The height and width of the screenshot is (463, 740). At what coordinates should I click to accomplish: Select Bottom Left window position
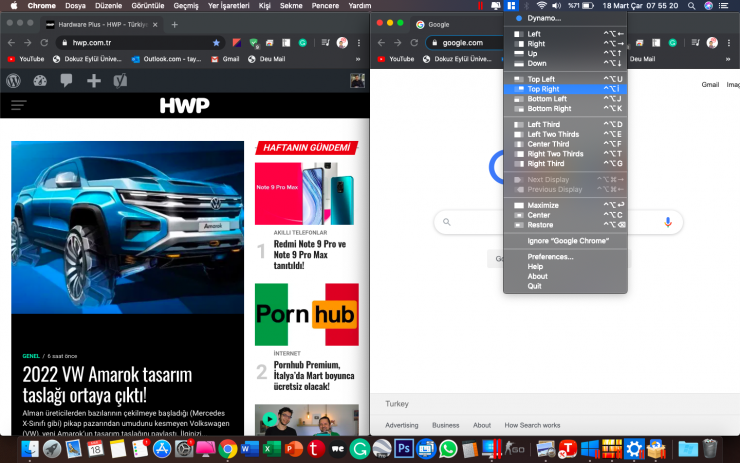coord(565,99)
